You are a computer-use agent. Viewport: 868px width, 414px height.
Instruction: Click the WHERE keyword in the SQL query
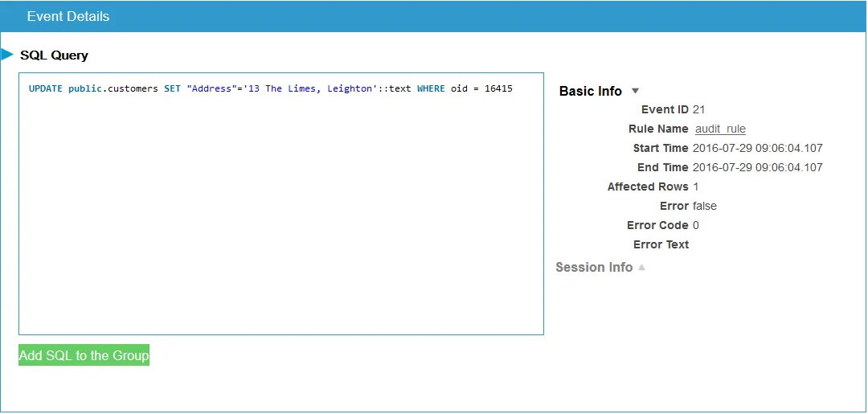[x=431, y=88]
